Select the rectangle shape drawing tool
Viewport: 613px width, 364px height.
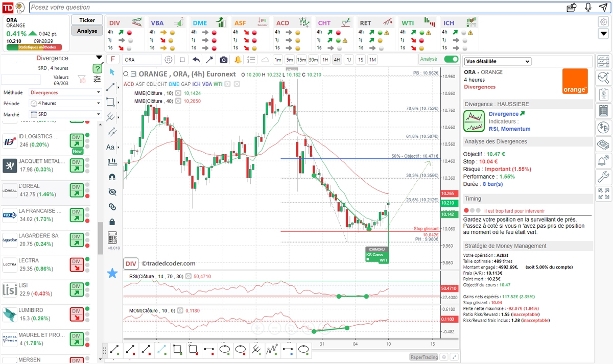pos(110,102)
